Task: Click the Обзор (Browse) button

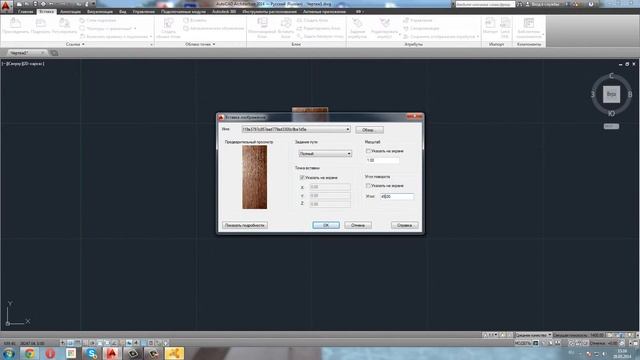Action: pyautogui.click(x=369, y=130)
